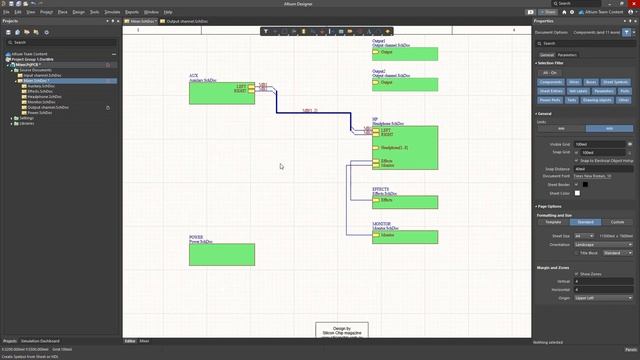The height and width of the screenshot is (360, 640).
Task: Toggle the Show Zones checkbox
Action: (x=576, y=274)
